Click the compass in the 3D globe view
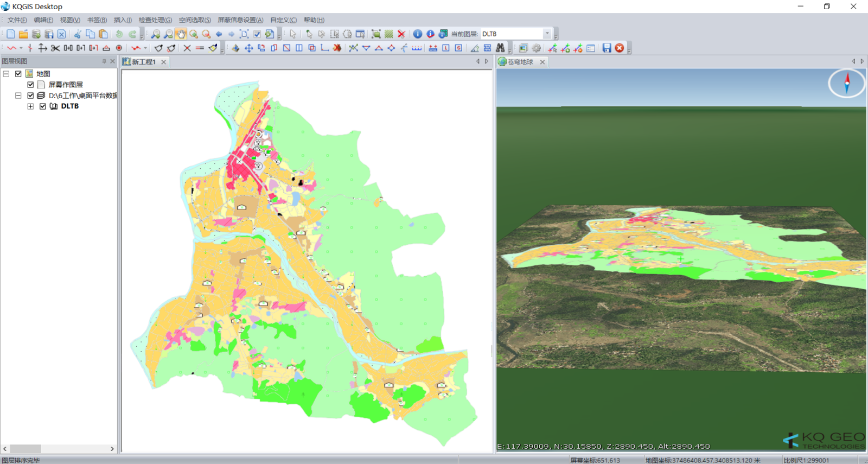This screenshot has width=868, height=464. point(846,84)
